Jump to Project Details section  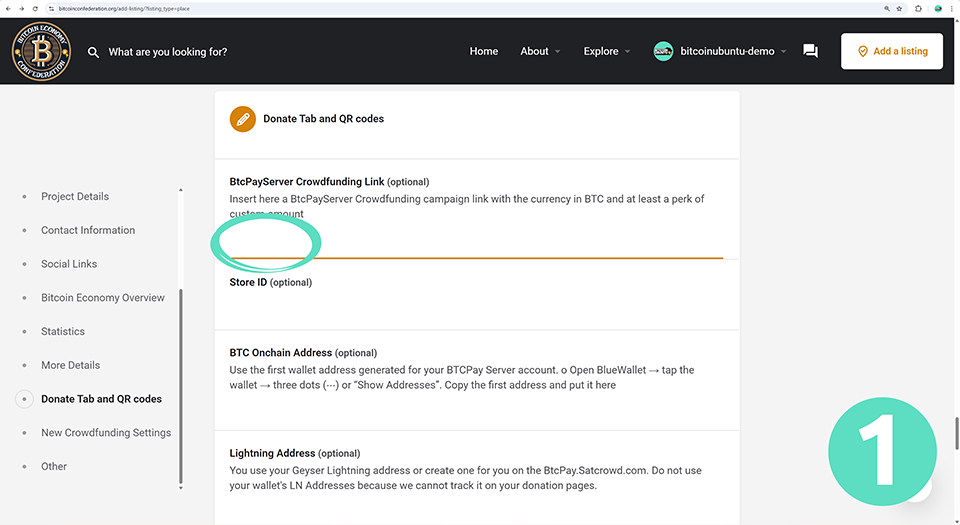point(75,197)
